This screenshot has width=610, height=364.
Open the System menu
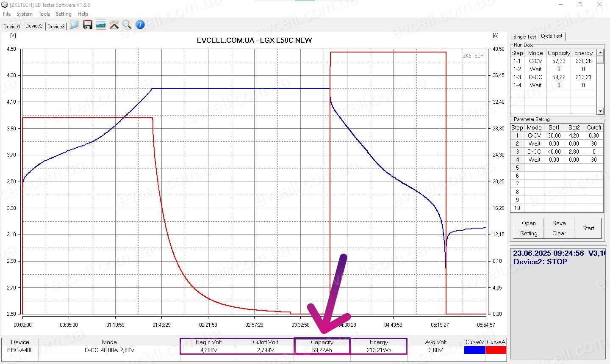tap(25, 14)
